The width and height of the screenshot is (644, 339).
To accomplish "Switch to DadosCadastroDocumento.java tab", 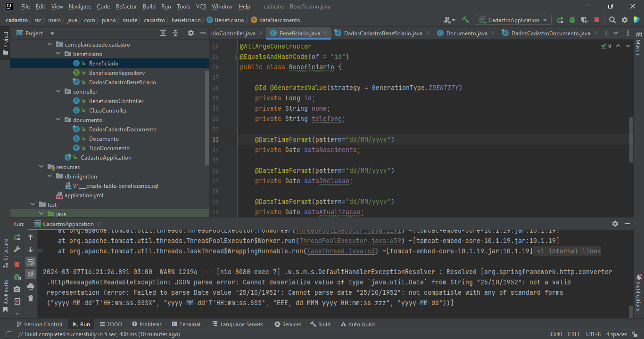I will click(551, 33).
